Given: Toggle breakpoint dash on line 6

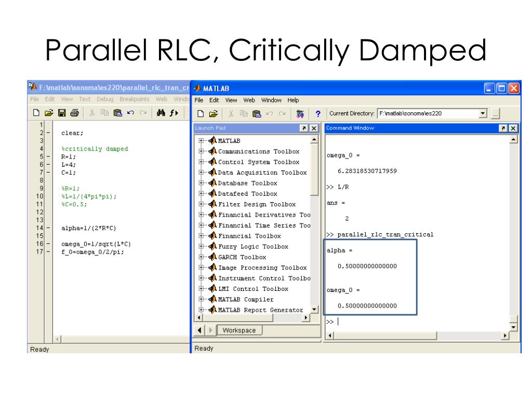Looking at the screenshot, I should 48,164.
